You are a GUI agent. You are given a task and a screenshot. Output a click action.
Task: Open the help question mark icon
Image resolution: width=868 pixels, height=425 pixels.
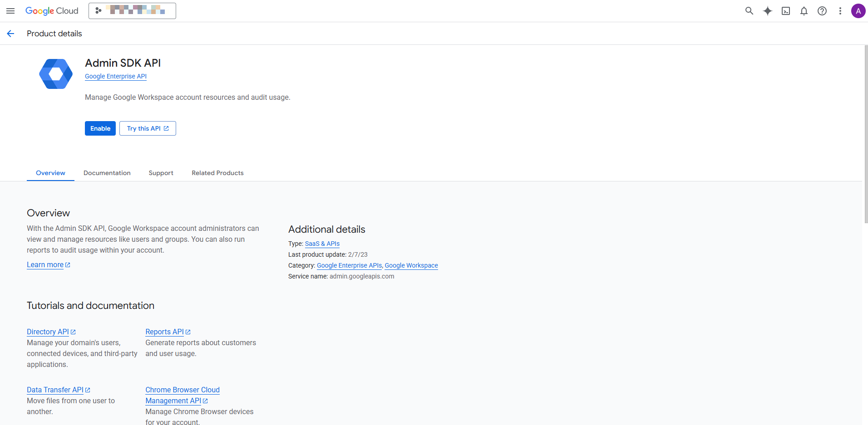click(x=822, y=11)
